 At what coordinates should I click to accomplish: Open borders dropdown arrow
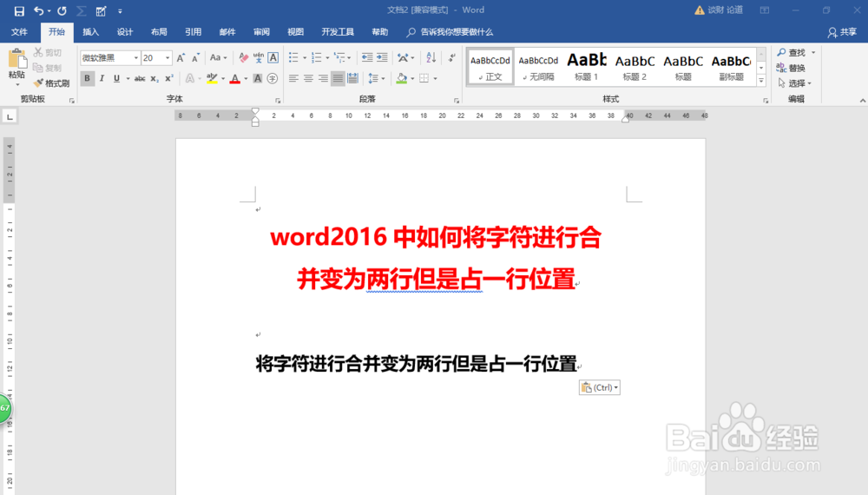point(436,79)
